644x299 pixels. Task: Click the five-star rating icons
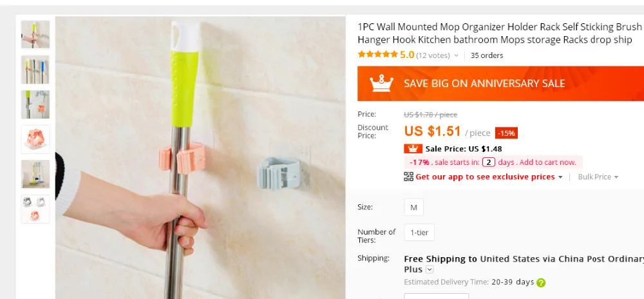pyautogui.click(x=378, y=54)
